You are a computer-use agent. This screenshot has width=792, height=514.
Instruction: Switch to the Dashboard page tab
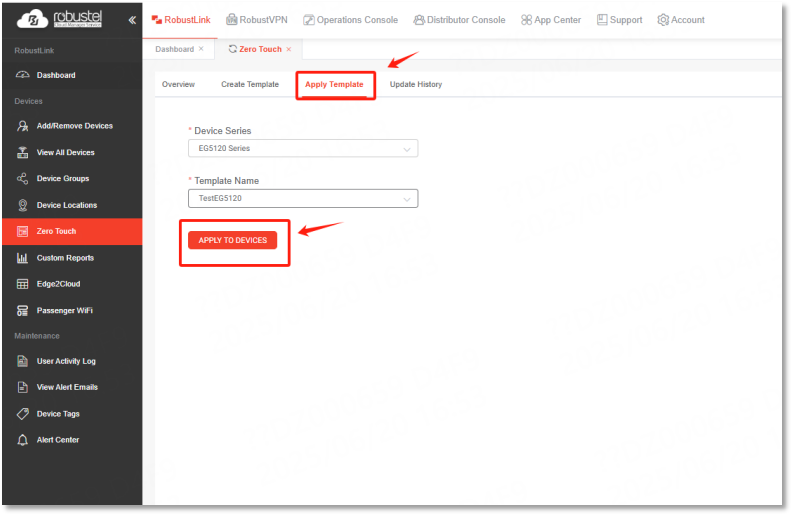pyautogui.click(x=175, y=49)
